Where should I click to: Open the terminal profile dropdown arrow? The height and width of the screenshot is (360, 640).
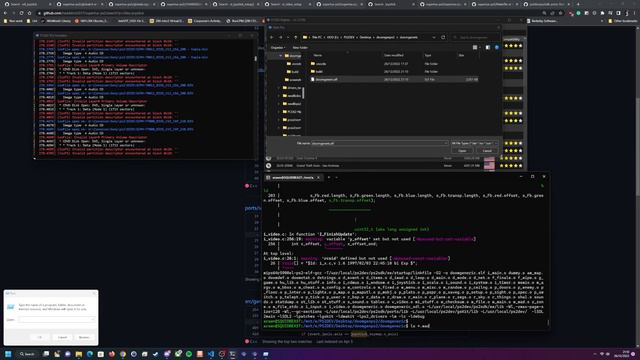pyautogui.click(x=336, y=178)
